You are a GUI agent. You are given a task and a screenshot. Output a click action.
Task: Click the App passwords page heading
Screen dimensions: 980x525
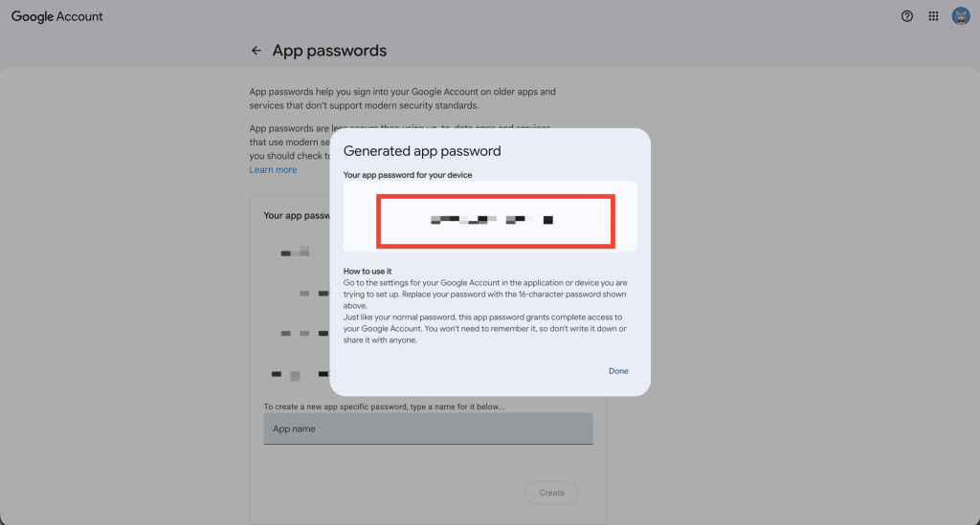329,51
